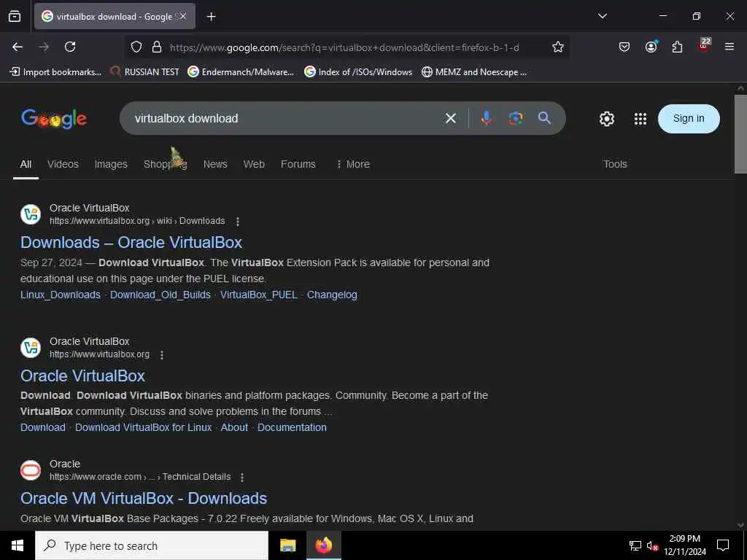Image resolution: width=747 pixels, height=560 pixels.
Task: Open Oracle VM VirtualBox - Downloads result
Action: 144,498
